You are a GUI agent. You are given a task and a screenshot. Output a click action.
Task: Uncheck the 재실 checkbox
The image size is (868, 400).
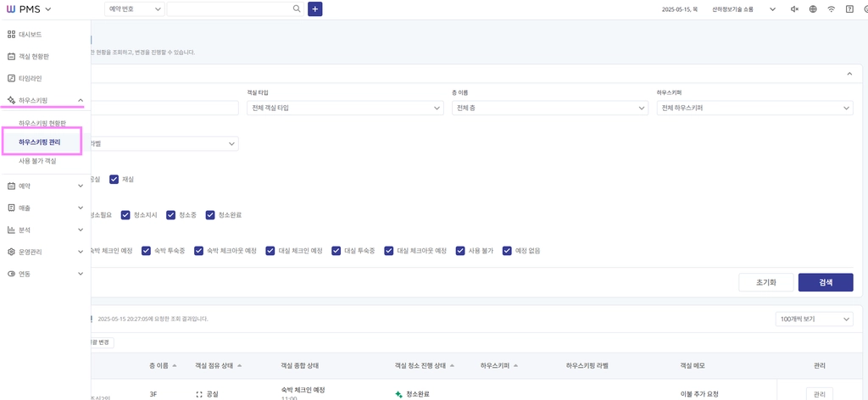coord(114,180)
